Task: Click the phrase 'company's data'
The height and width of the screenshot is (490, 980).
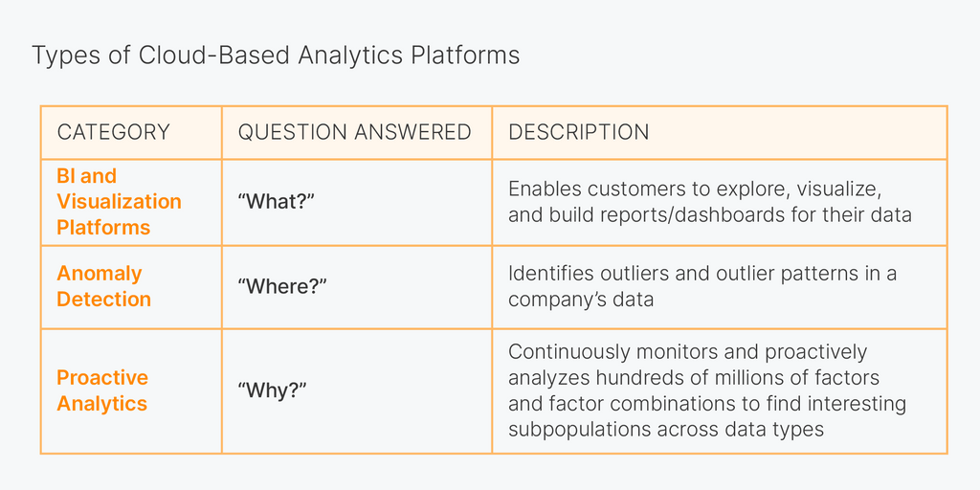Action: pos(581,300)
